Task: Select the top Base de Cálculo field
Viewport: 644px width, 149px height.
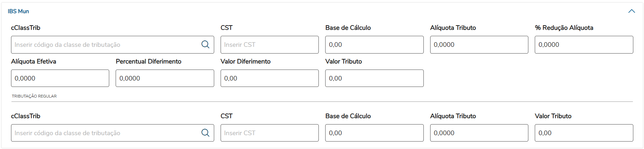Action: point(374,45)
